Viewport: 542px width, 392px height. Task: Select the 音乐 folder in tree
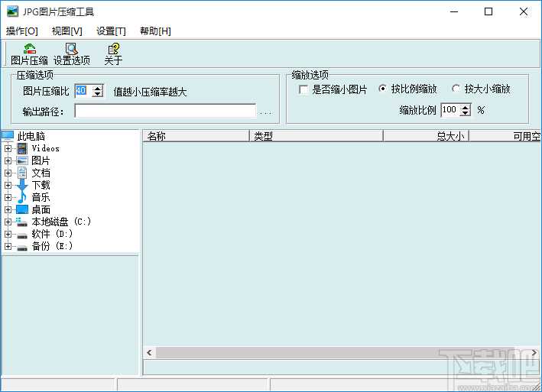pyautogui.click(x=41, y=197)
